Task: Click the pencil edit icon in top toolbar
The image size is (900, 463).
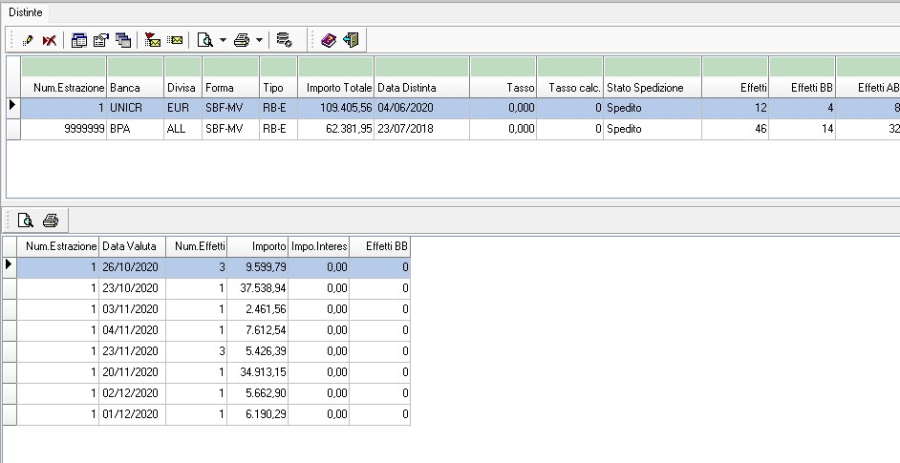Action: 27,40
